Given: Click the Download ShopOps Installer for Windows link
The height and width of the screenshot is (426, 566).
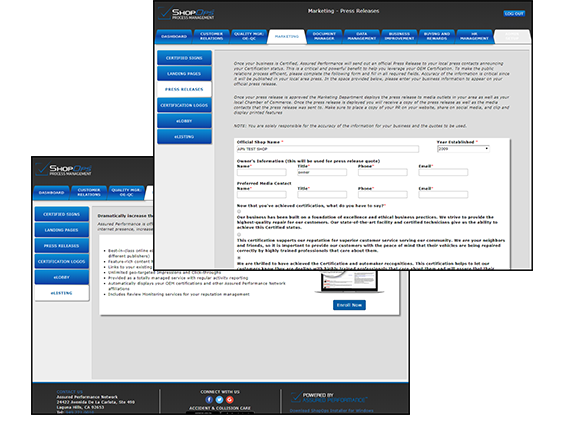Looking at the screenshot, I should click(x=331, y=410).
